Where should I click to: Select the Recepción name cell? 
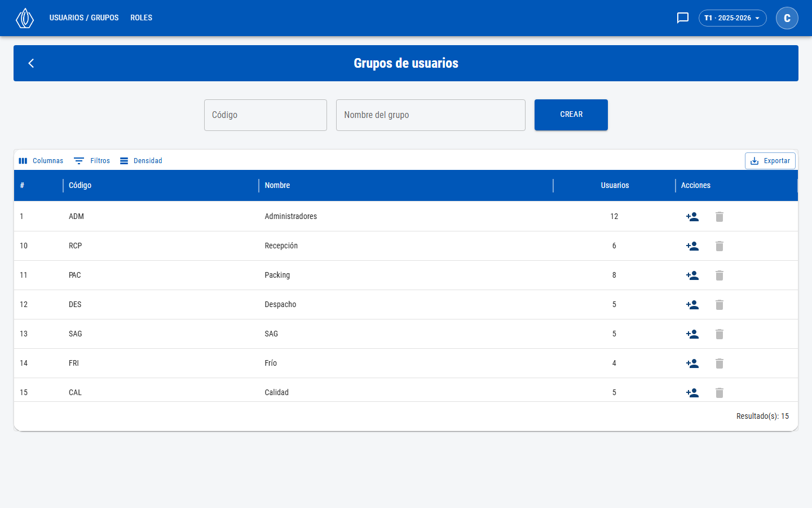(x=406, y=246)
